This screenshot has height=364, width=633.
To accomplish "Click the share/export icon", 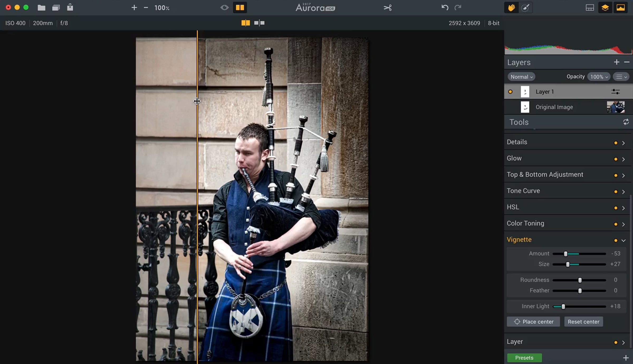I will tap(70, 7).
